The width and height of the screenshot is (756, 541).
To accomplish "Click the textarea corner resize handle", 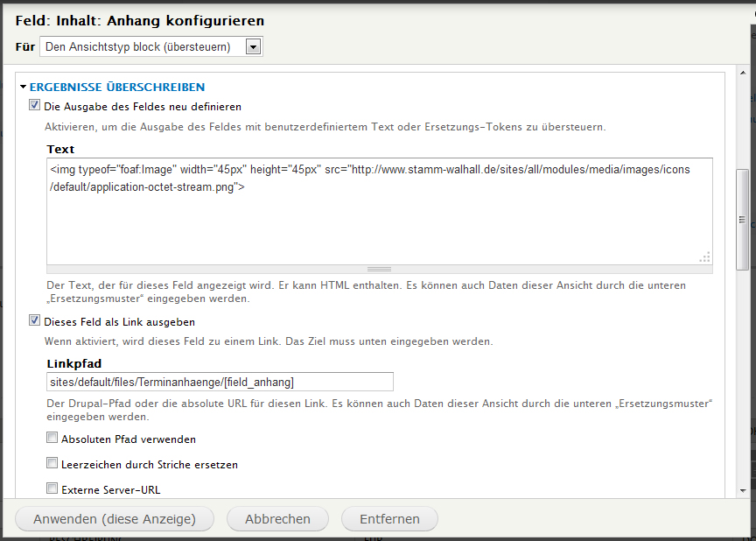I will click(705, 257).
